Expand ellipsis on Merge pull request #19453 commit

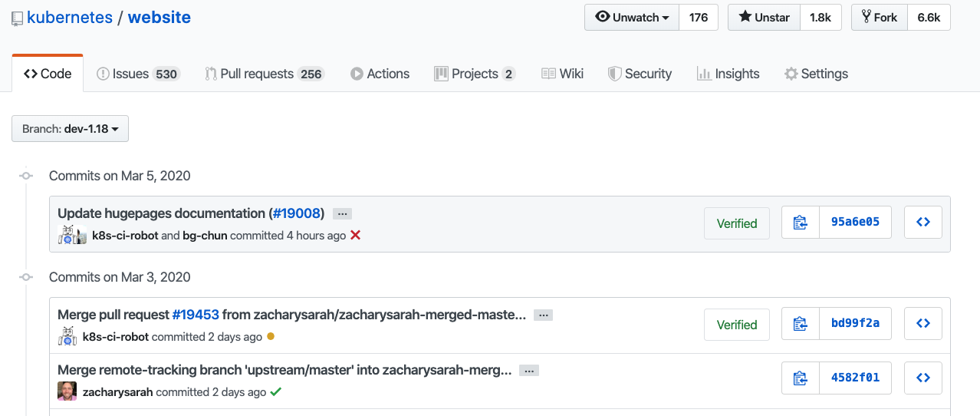tap(544, 315)
